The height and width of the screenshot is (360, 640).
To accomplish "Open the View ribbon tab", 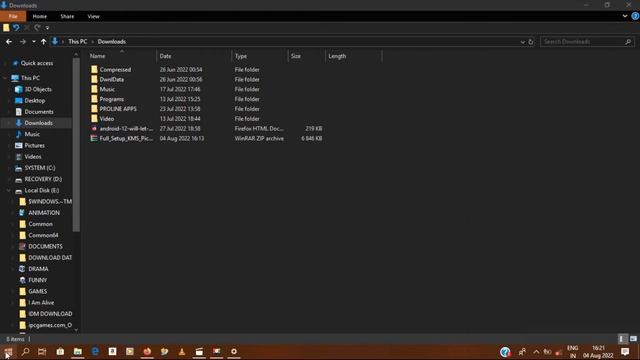I will (x=93, y=16).
